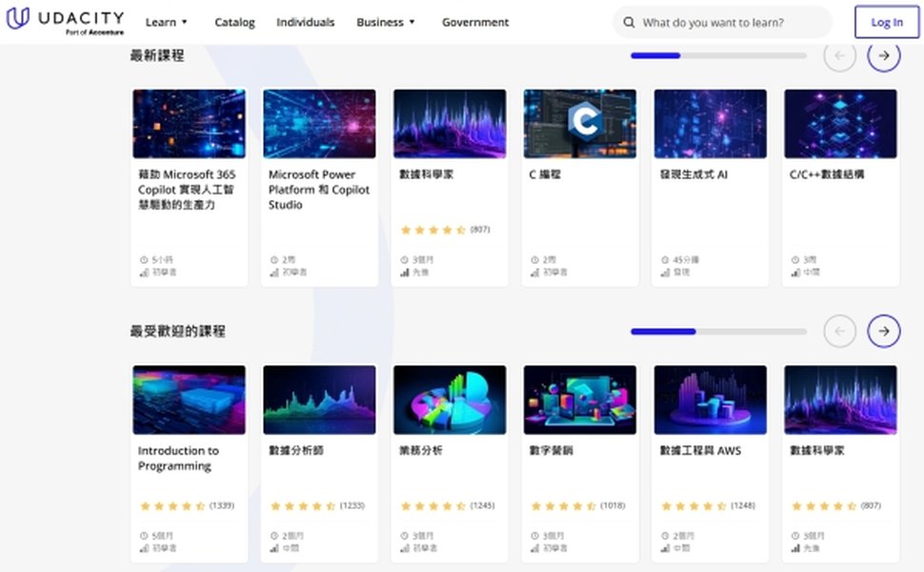This screenshot has height=572, width=924.
Task: Open 數據科學家 title under 最受歡迎的課程
Action: point(816,451)
